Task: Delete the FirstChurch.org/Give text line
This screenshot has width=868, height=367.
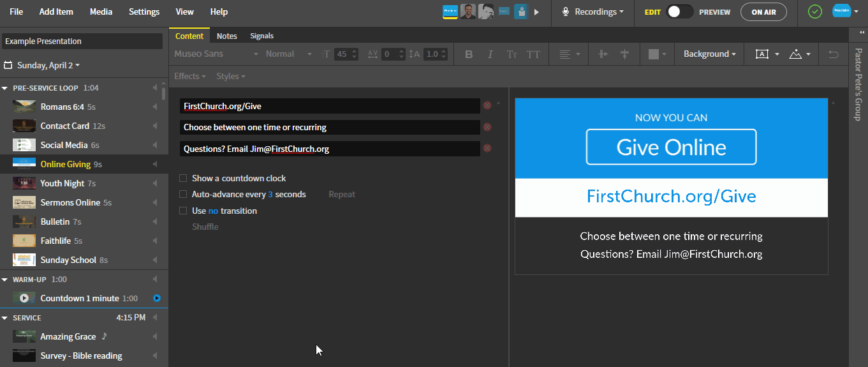Action: click(x=487, y=106)
